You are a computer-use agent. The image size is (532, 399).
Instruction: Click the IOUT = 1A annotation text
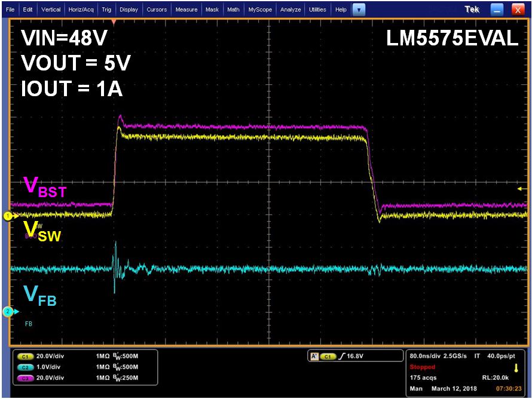pos(72,88)
